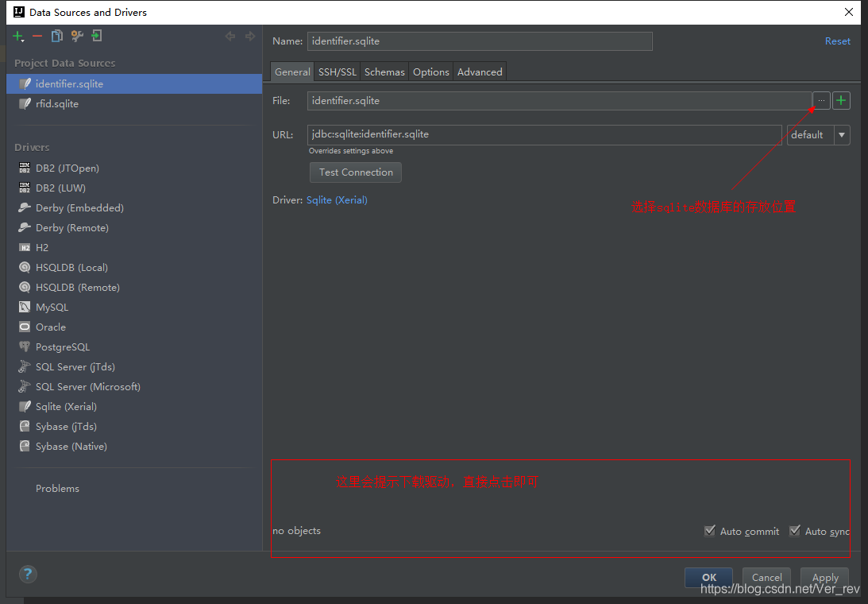Open help with the question mark icon
The height and width of the screenshot is (604, 868).
(28, 575)
